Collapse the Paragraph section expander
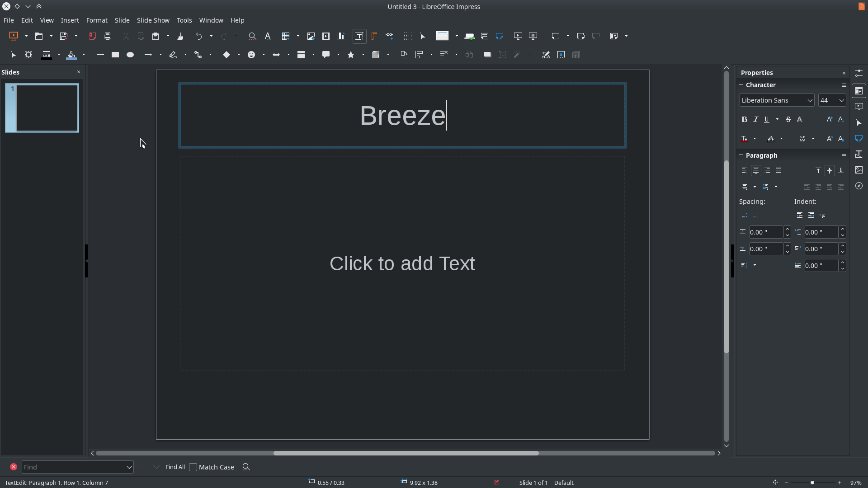Image resolution: width=868 pixels, height=488 pixels. [741, 155]
